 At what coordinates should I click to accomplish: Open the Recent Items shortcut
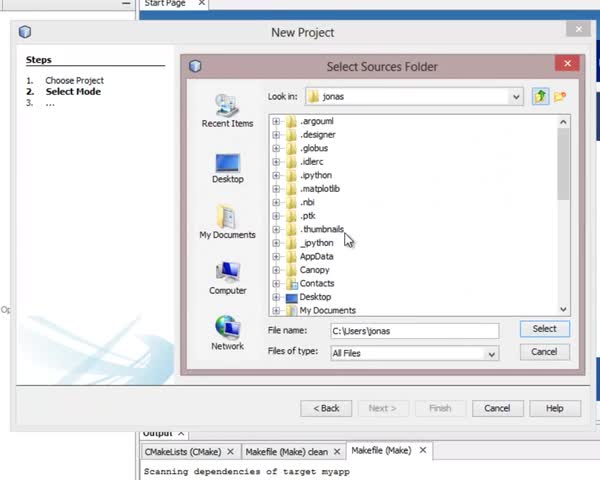click(x=227, y=111)
